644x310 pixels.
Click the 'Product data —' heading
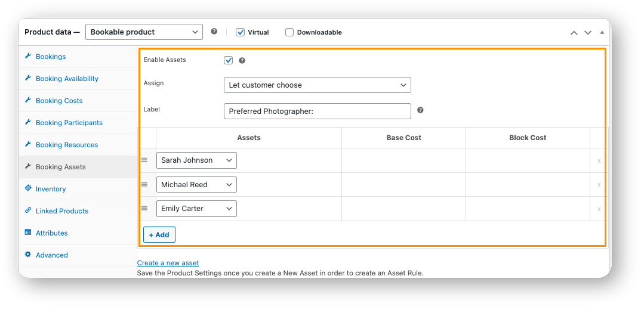coord(52,32)
